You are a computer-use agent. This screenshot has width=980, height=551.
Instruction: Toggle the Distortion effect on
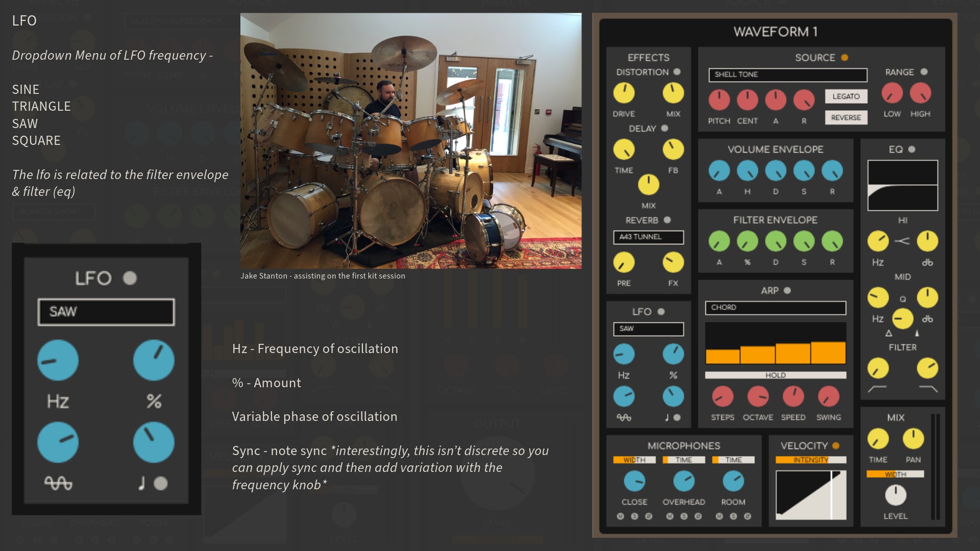[677, 72]
